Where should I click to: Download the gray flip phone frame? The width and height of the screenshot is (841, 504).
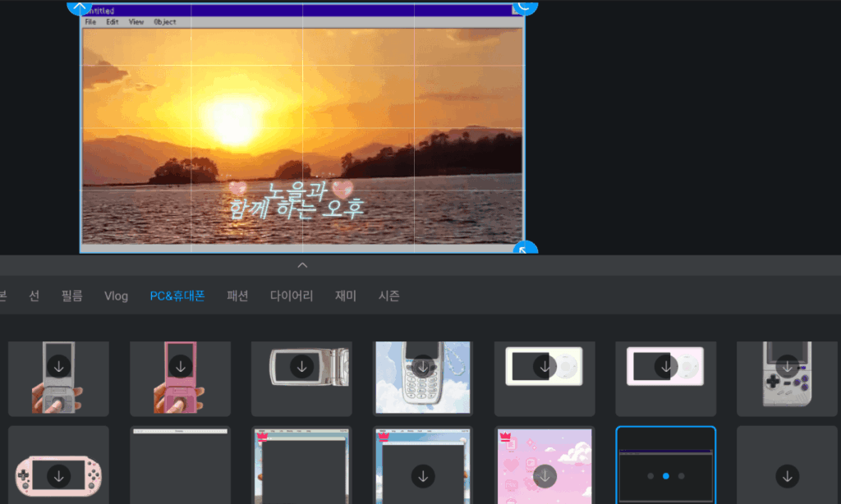point(57,366)
